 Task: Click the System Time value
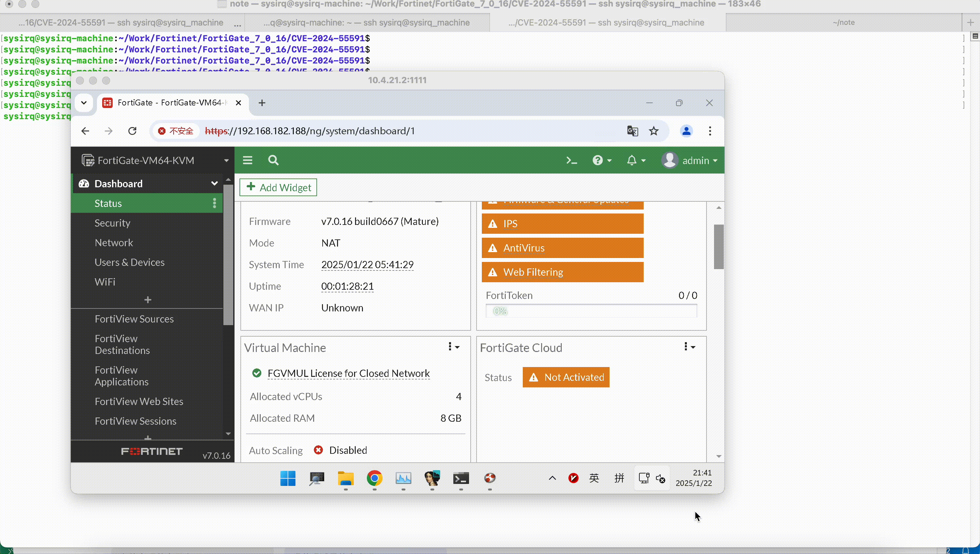point(367,265)
